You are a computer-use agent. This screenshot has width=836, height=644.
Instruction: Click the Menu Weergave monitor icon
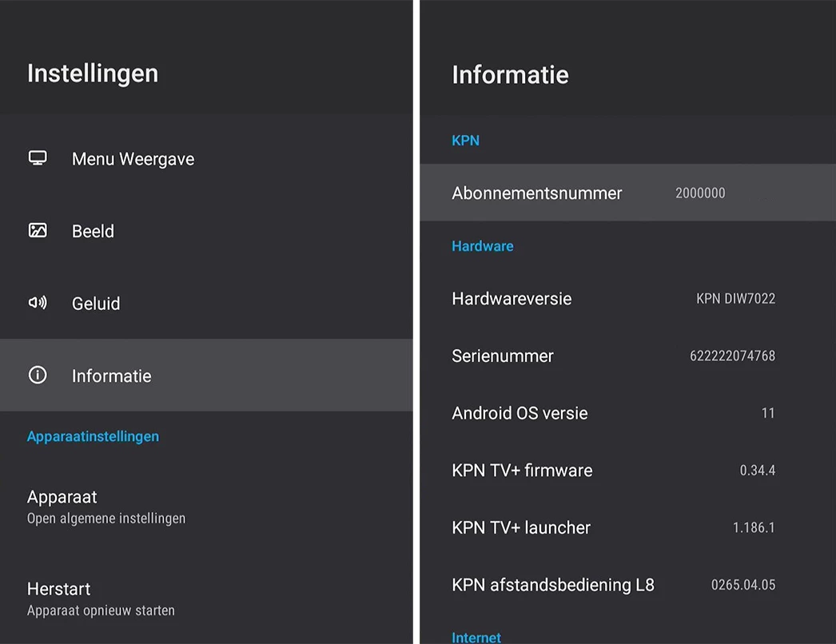(x=38, y=158)
